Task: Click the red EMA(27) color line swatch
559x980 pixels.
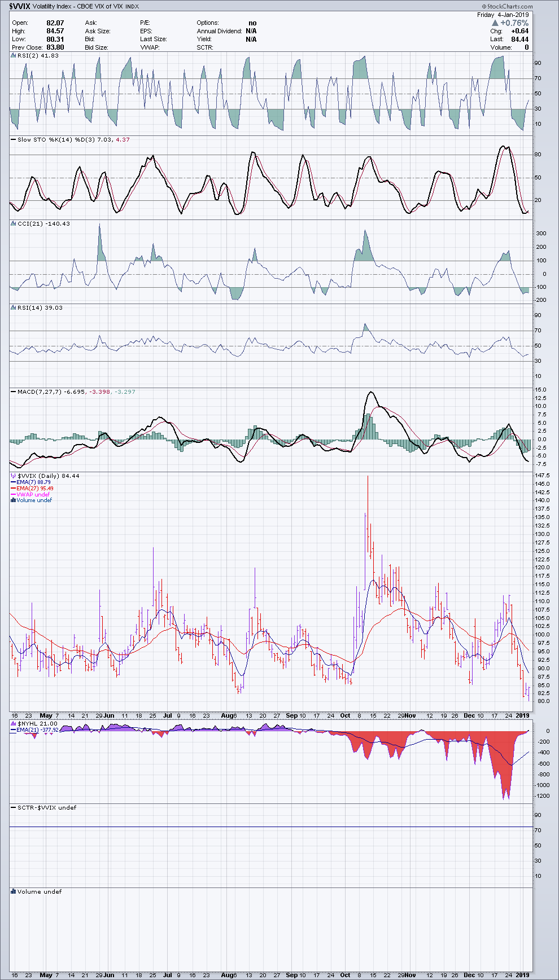Action: click(x=13, y=489)
